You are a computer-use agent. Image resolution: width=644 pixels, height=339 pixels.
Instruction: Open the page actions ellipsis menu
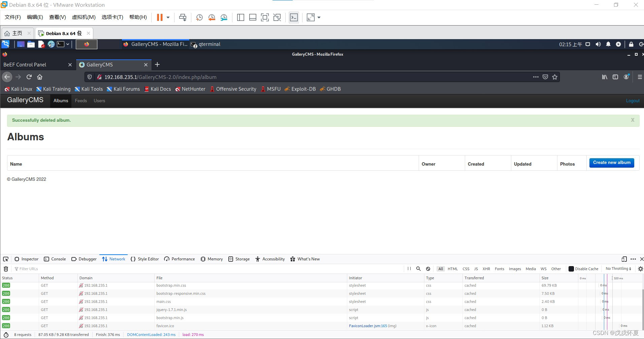536,77
